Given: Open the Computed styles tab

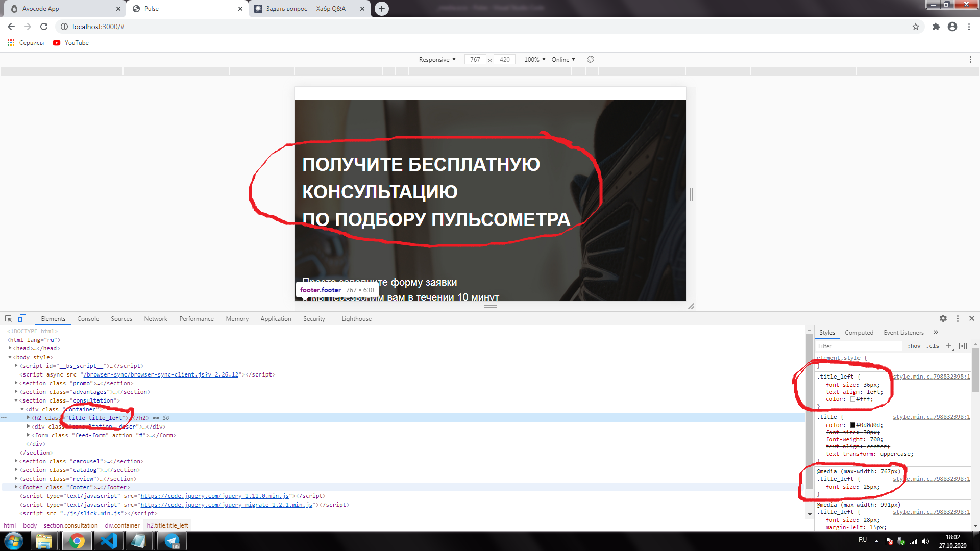Looking at the screenshot, I should [x=859, y=333].
